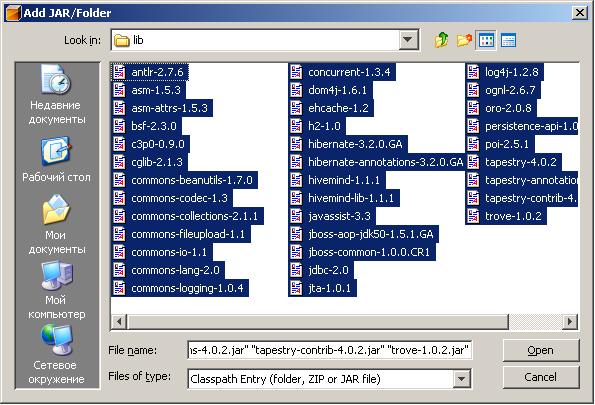Screen dimensions: 595x405
Task: Switch to List view icon
Action: click(486, 40)
